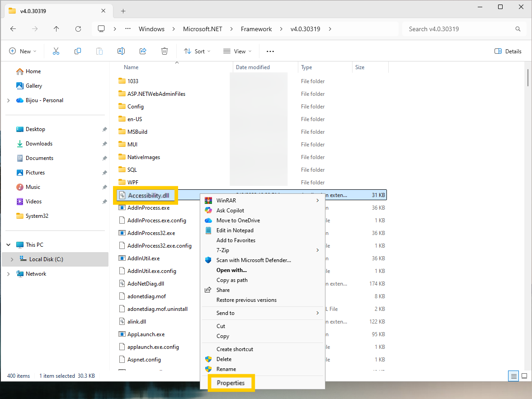Choose Delete in context menu

tap(224, 359)
